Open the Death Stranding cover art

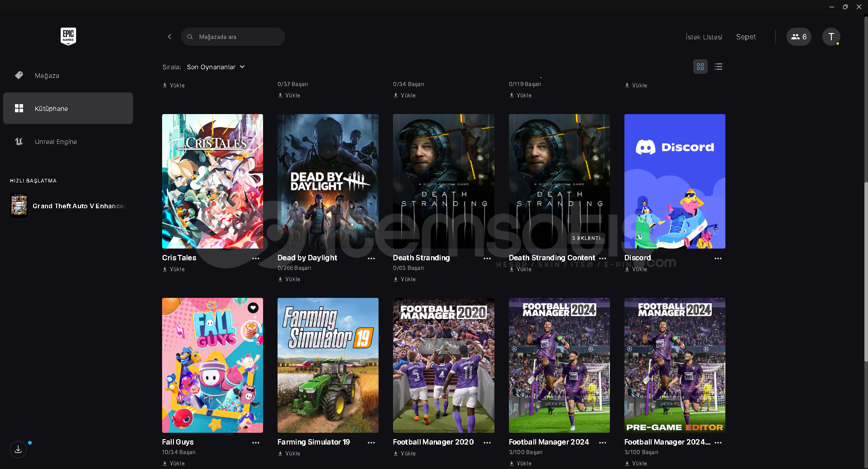point(444,181)
